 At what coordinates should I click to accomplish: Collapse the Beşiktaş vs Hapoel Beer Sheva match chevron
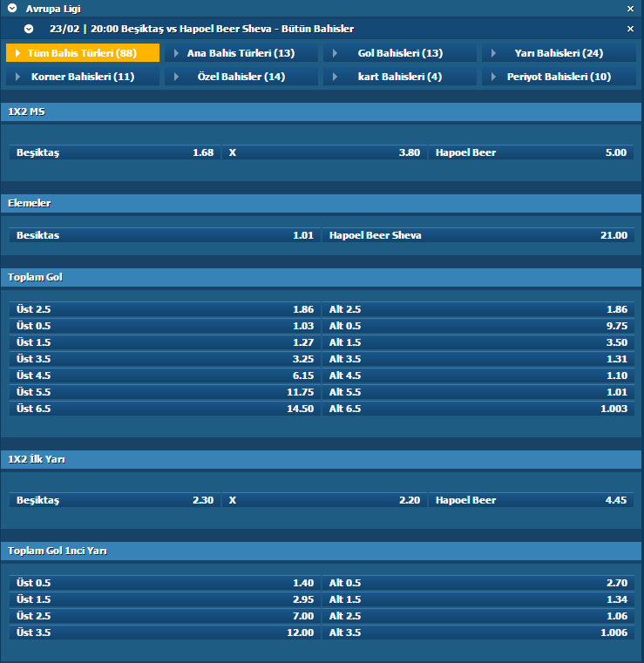29,29
